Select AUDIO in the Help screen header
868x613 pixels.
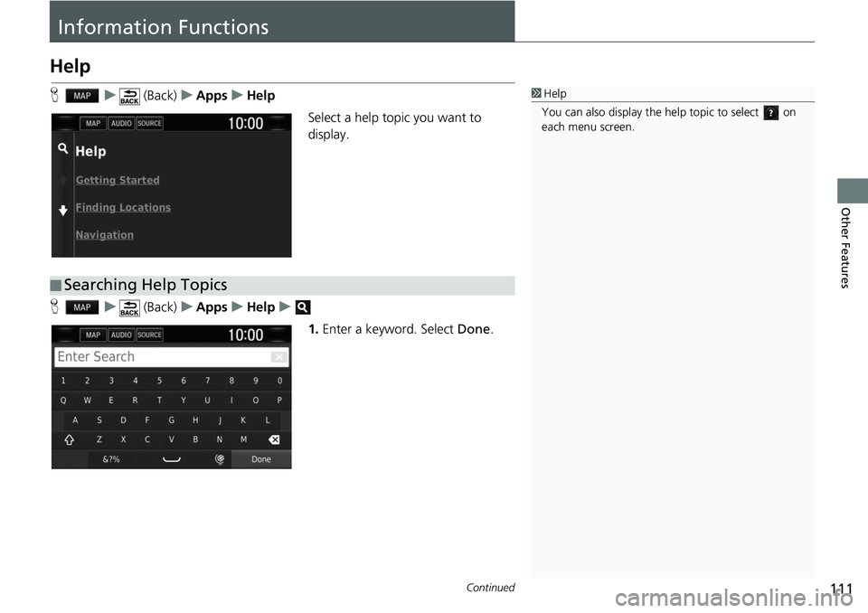(x=121, y=123)
